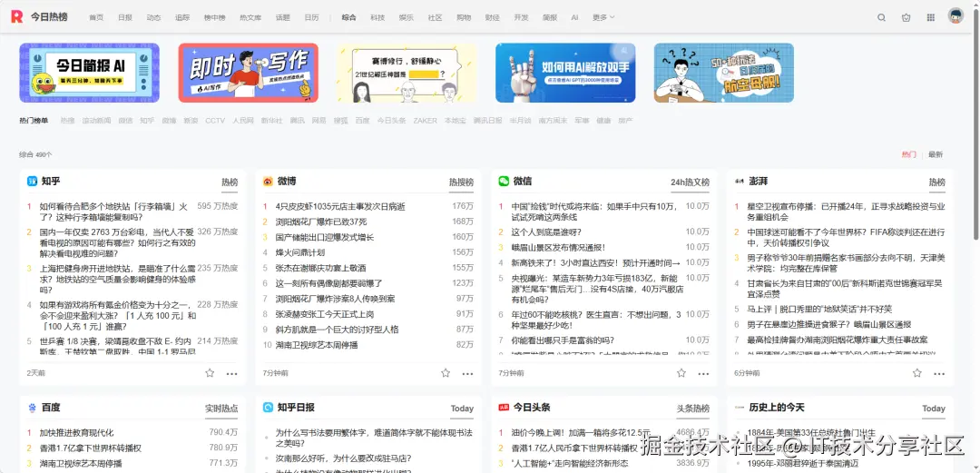
Task: Open the 热榜 link on the 知乎 card
Action: (x=230, y=182)
